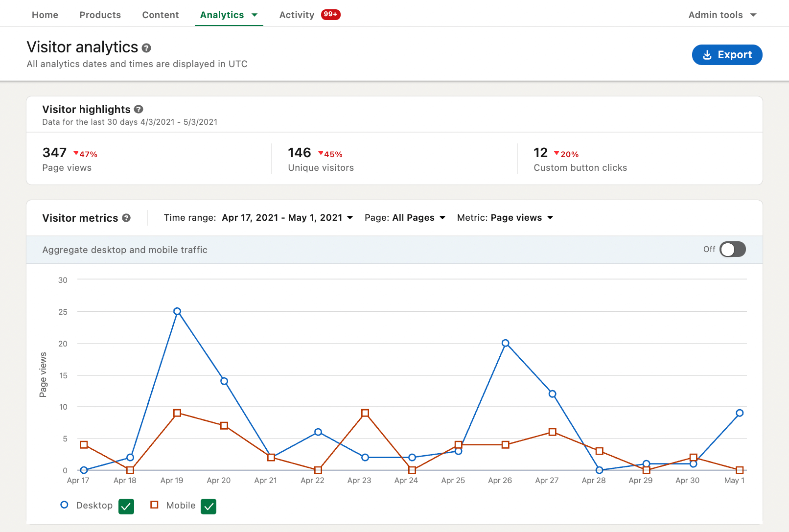Switch to the Products tab

click(x=100, y=15)
